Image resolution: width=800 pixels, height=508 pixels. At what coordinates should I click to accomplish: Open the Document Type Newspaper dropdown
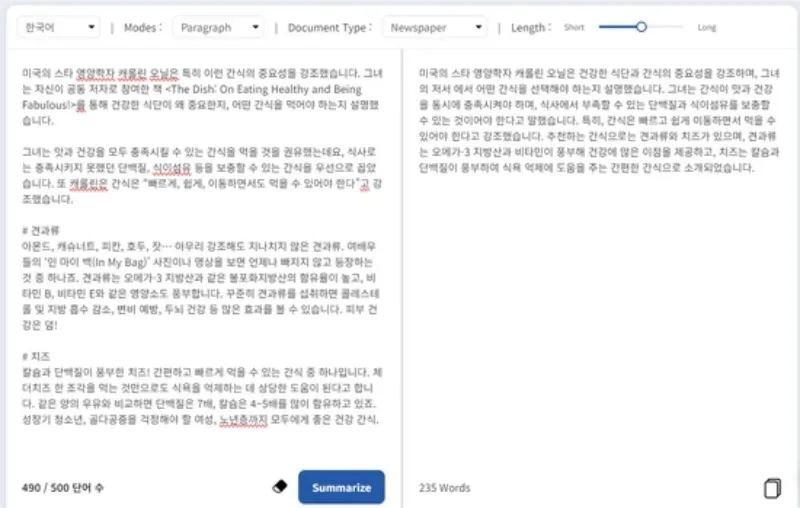tap(435, 27)
